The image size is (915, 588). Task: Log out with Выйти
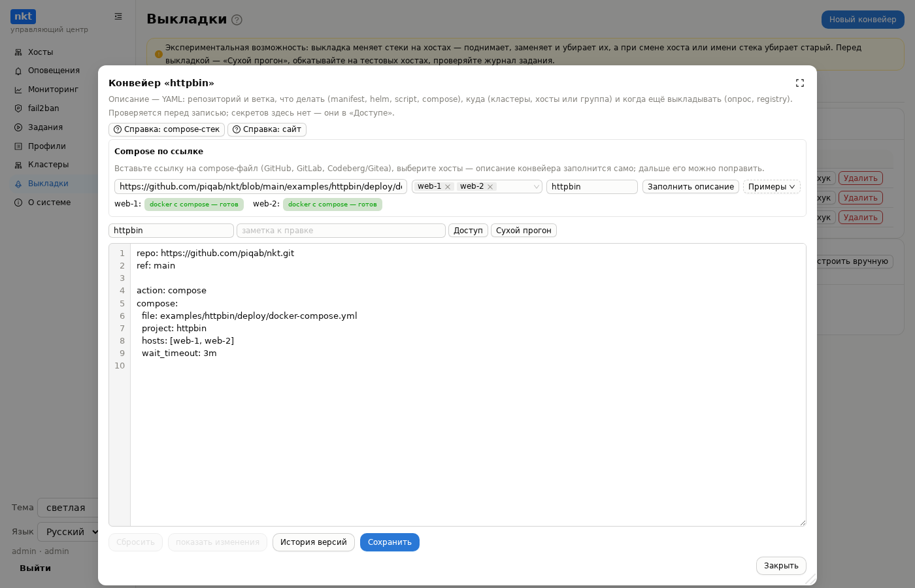coord(35,568)
